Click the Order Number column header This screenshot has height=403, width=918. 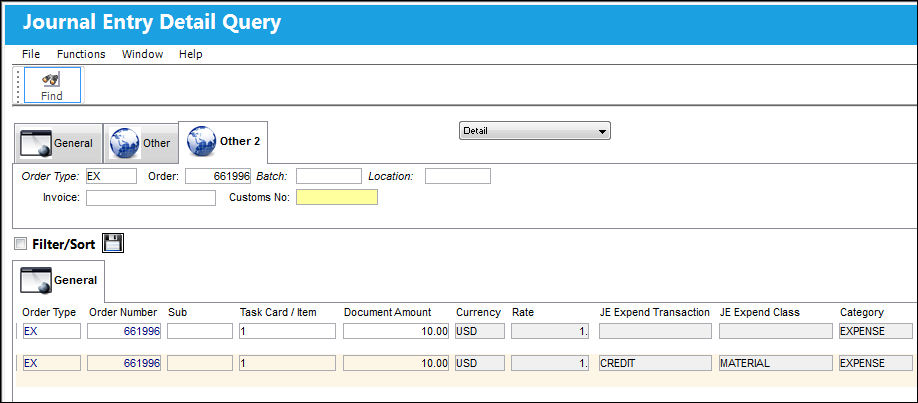point(123,312)
